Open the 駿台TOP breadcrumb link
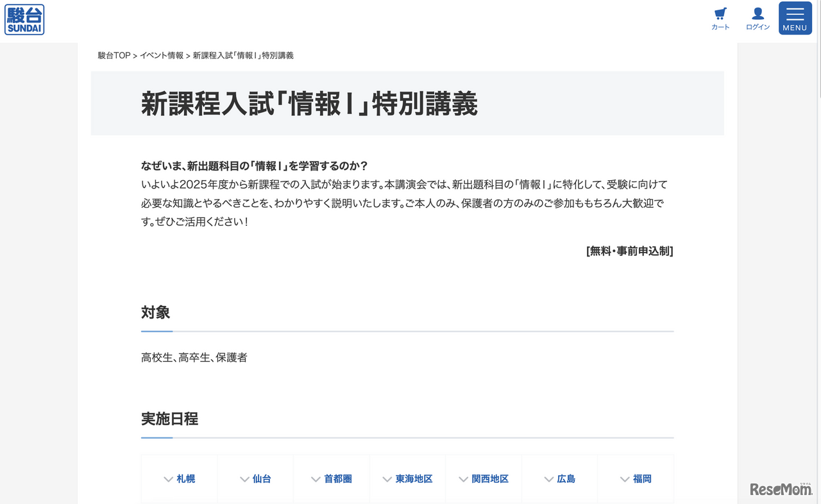The image size is (821, 504). [x=112, y=56]
